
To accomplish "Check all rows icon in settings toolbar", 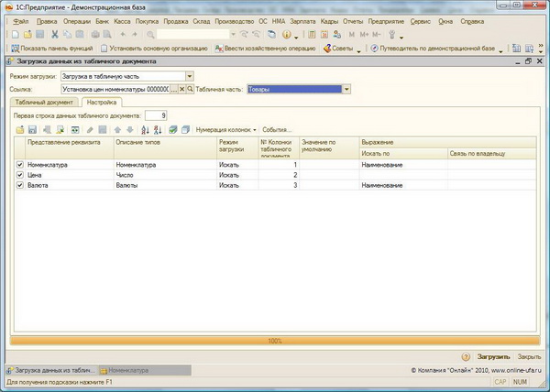I will (173, 130).
